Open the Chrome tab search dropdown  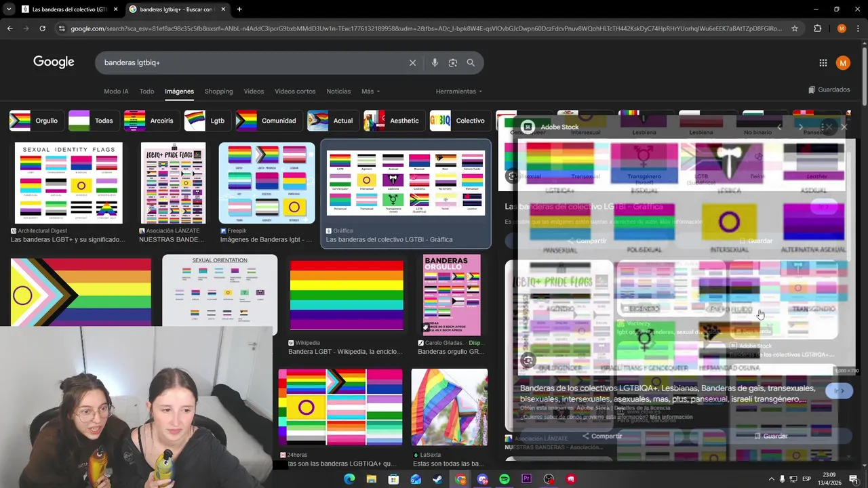tap(9, 9)
